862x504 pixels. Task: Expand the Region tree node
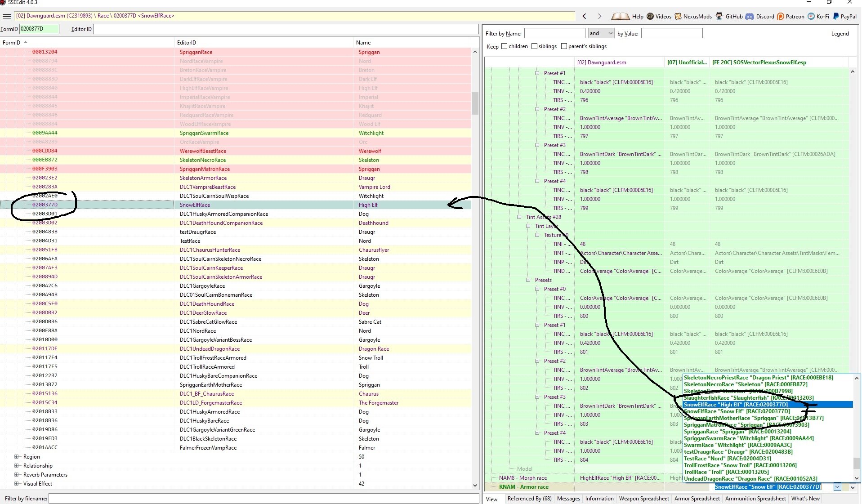point(17,457)
